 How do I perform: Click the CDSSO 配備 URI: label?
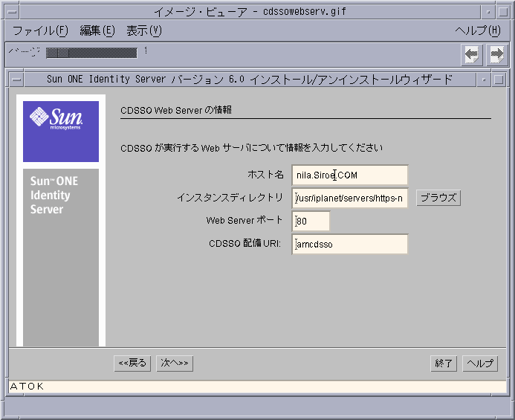[x=245, y=244]
